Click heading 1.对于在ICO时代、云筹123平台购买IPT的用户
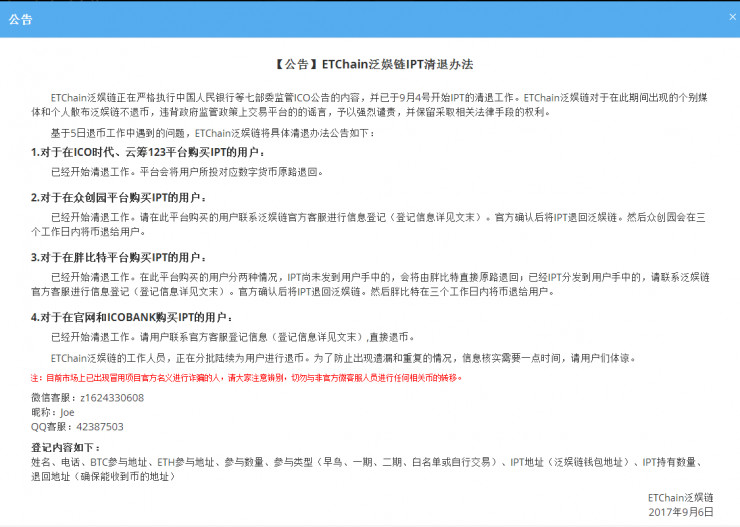This screenshot has height=527, width=740. 148,152
